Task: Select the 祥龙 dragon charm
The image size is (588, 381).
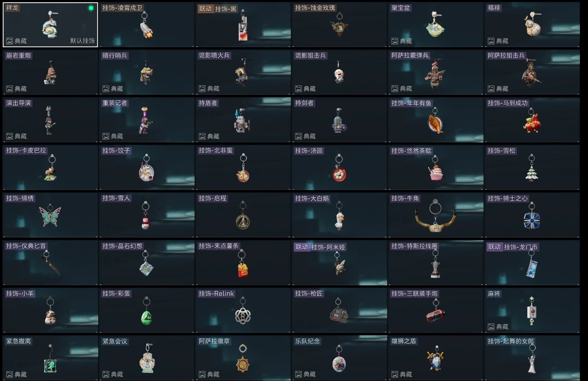Action: 50,24
